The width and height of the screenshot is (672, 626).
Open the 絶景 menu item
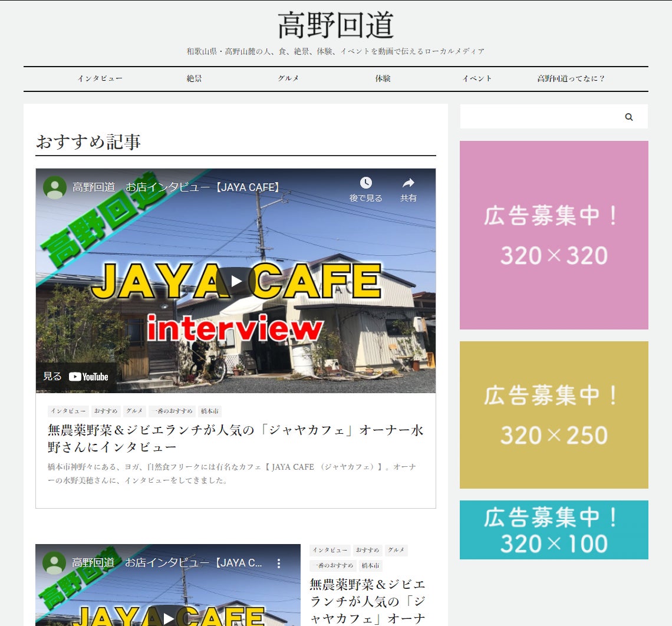(x=194, y=78)
